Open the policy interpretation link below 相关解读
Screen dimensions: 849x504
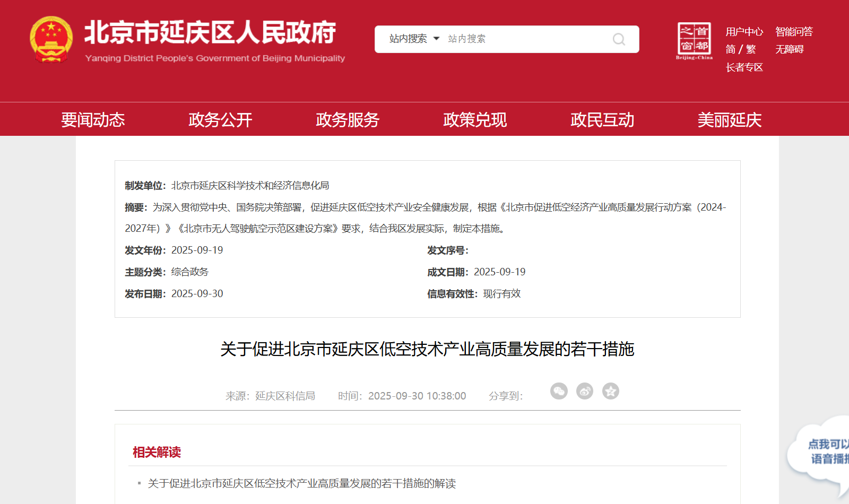click(x=302, y=483)
